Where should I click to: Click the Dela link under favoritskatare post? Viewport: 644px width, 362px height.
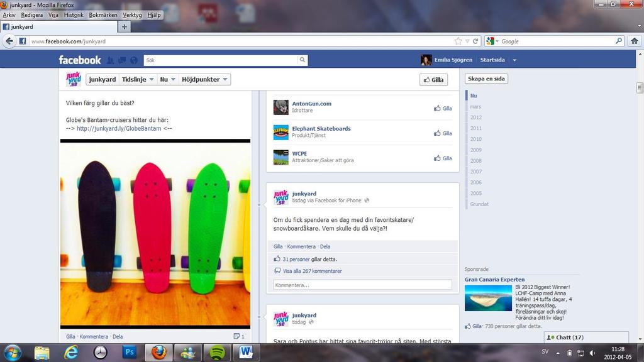(x=325, y=246)
